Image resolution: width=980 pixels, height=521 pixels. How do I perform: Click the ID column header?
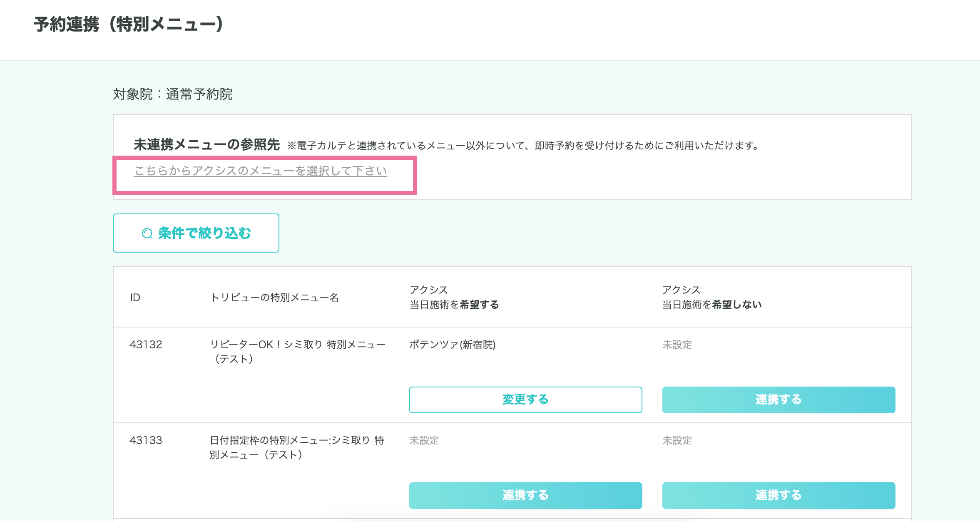135,298
